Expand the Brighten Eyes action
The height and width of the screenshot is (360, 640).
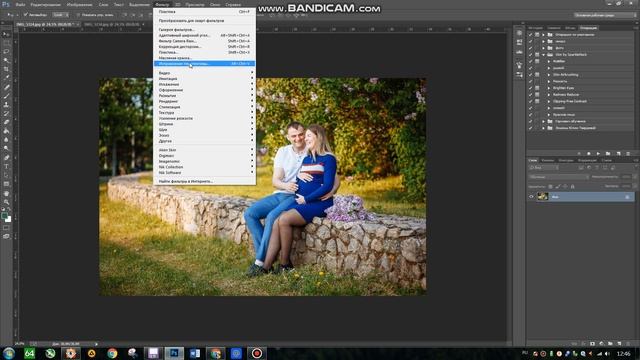[549, 88]
